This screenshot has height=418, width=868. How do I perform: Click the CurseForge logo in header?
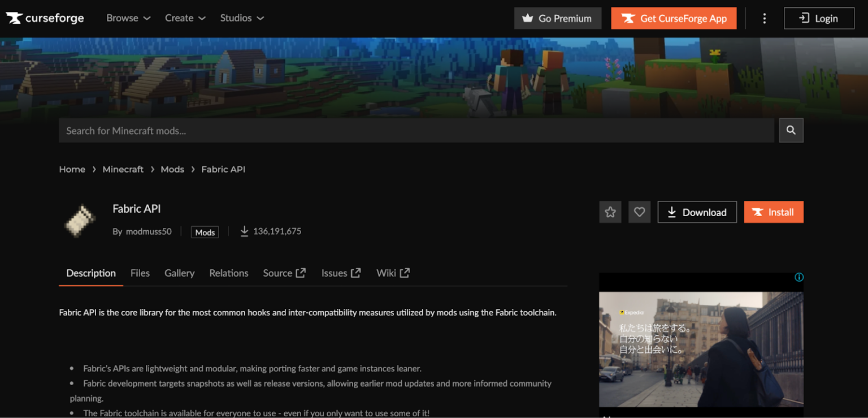click(45, 18)
